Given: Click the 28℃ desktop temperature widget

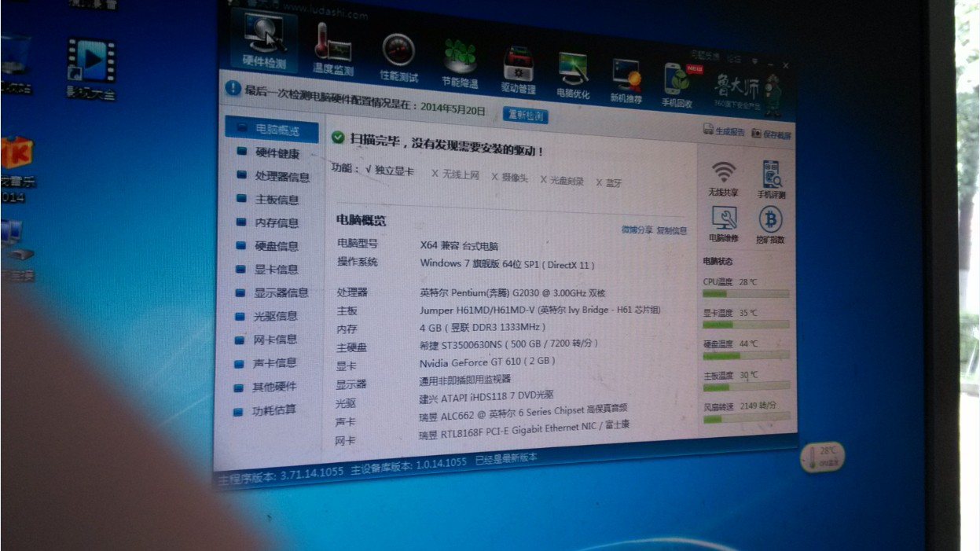Looking at the screenshot, I should 822,457.
